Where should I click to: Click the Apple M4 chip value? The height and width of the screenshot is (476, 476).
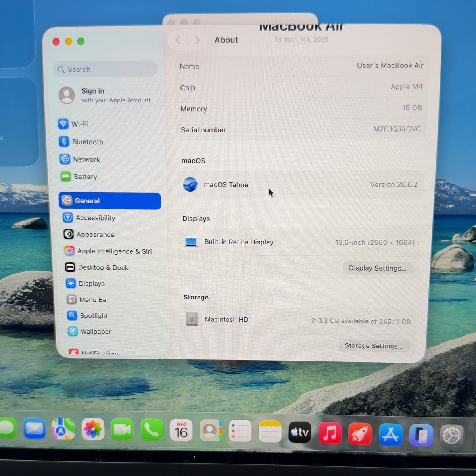click(406, 86)
